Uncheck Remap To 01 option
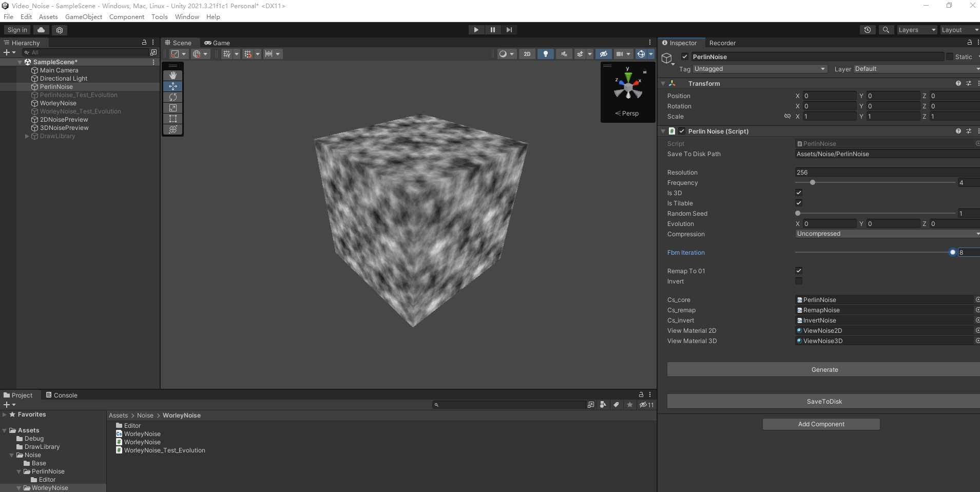This screenshot has height=492, width=980. click(x=799, y=271)
